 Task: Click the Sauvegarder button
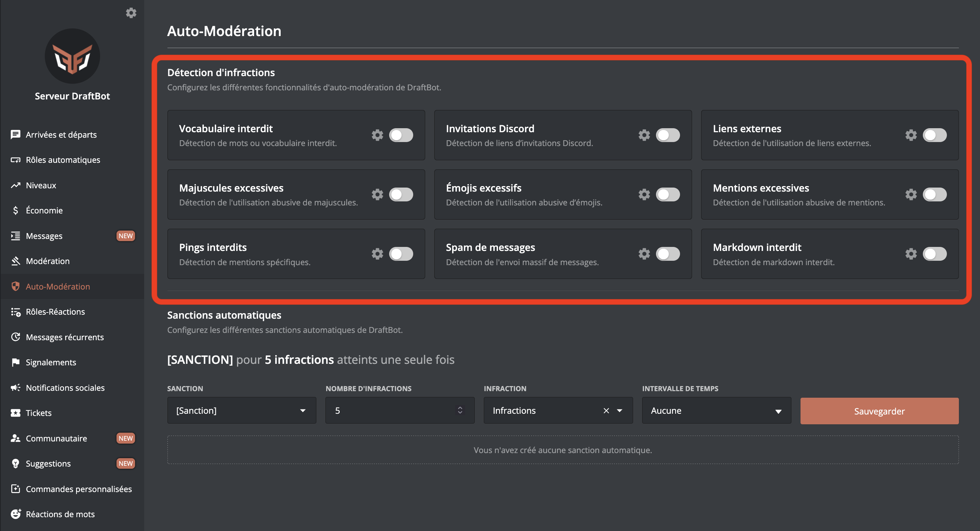pos(879,411)
